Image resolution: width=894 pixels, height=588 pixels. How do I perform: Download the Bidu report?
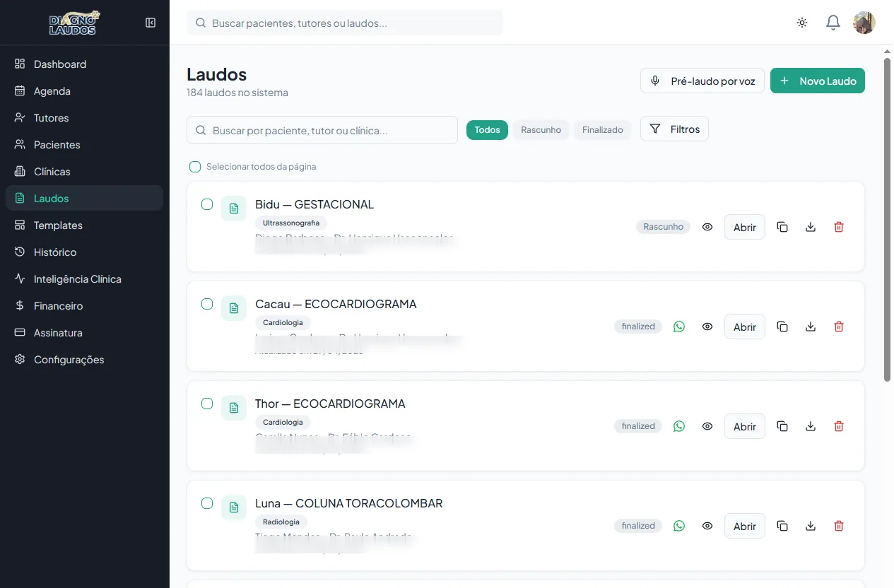point(811,227)
